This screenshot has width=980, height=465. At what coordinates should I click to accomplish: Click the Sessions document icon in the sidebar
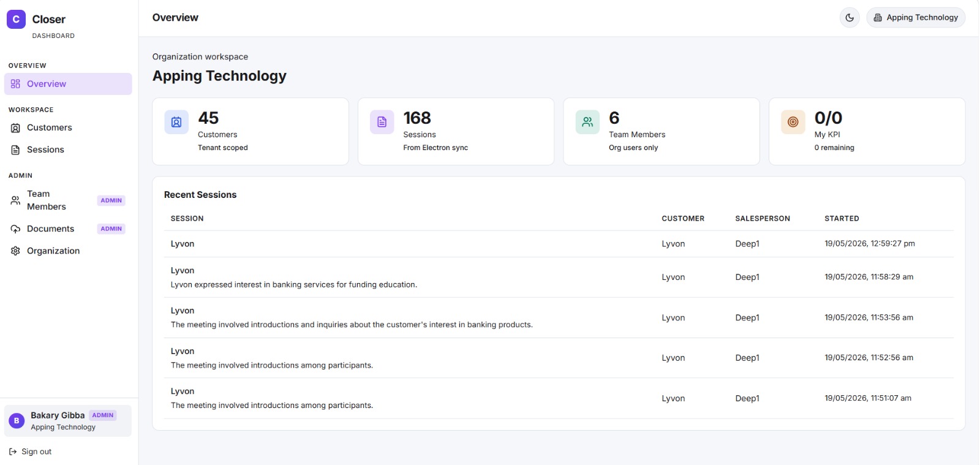click(x=15, y=150)
